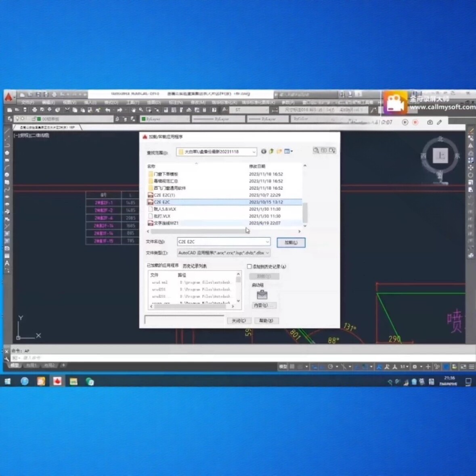Toggle polar tracking in status bar
This screenshot has width=476, height=476.
331,367
